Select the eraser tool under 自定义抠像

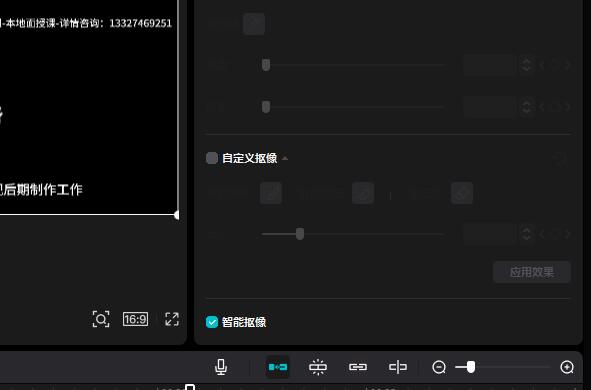coord(462,193)
